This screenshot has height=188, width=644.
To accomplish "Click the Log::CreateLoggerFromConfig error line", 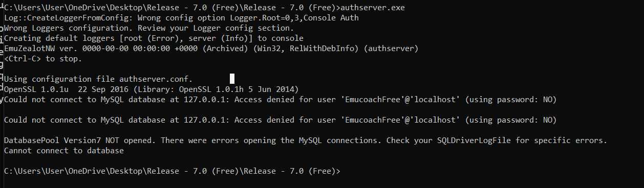I will click(181, 18).
